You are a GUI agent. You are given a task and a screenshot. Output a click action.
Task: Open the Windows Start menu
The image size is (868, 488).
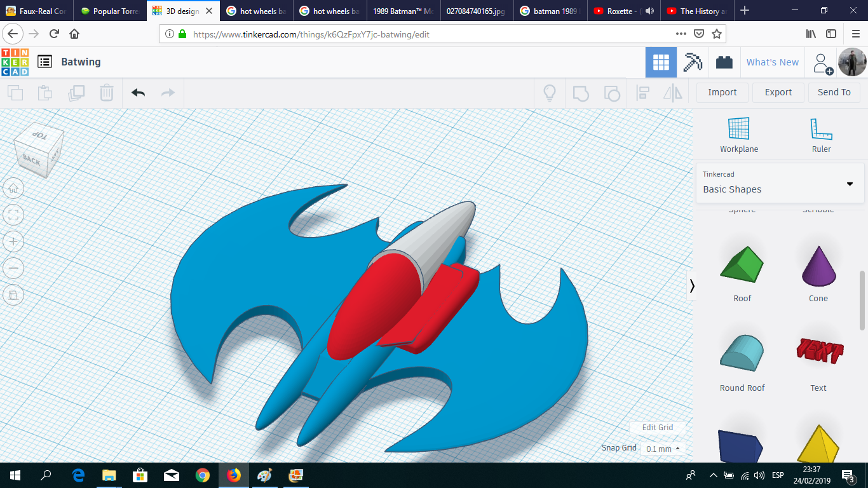[15, 475]
